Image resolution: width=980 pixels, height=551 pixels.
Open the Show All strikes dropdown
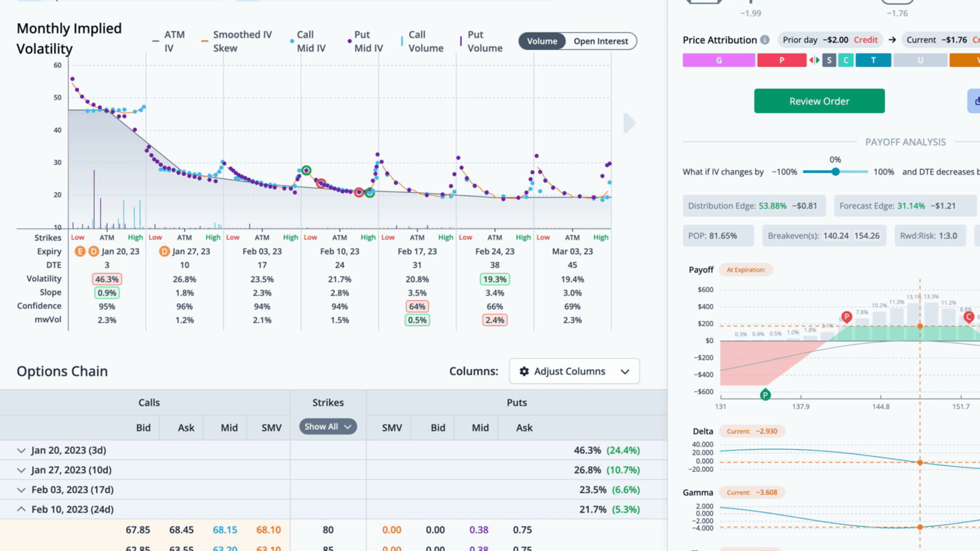click(x=328, y=427)
